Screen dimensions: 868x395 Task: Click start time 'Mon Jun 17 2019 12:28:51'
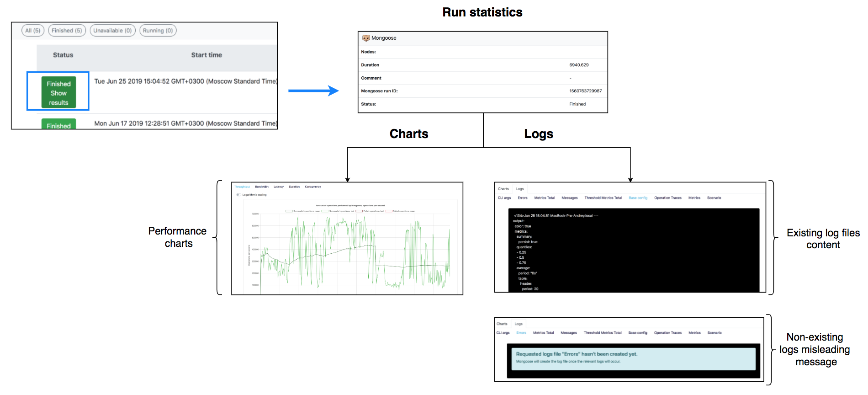click(x=185, y=123)
